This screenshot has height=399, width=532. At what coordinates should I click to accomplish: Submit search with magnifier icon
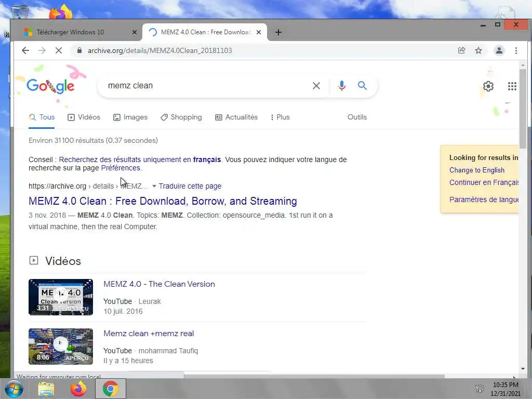(x=362, y=86)
